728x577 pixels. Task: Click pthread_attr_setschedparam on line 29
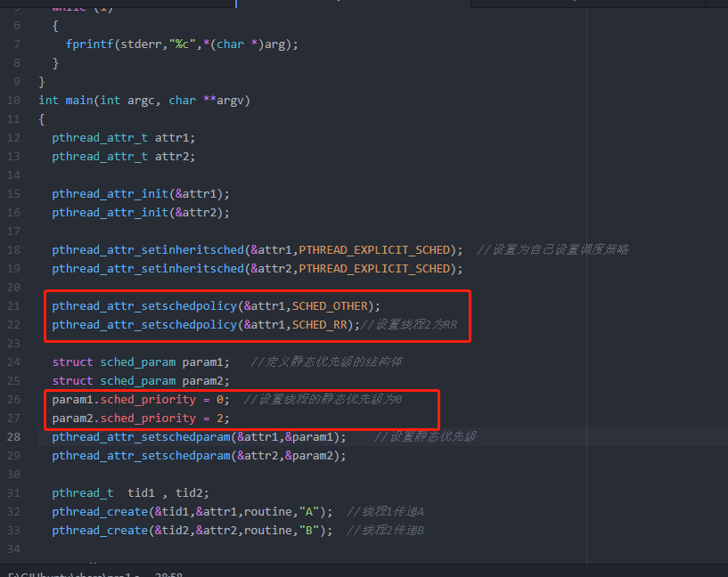(x=141, y=456)
